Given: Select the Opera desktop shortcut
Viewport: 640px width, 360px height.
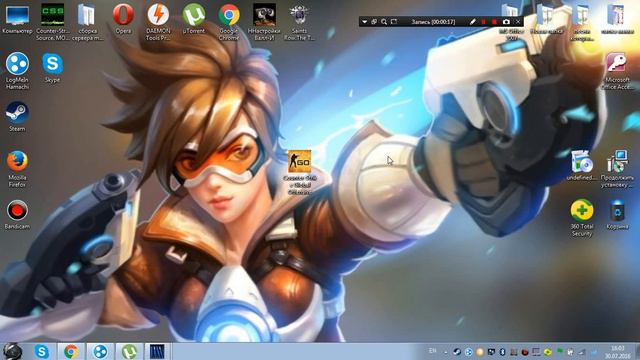Looking at the screenshot, I should pyautogui.click(x=123, y=19).
